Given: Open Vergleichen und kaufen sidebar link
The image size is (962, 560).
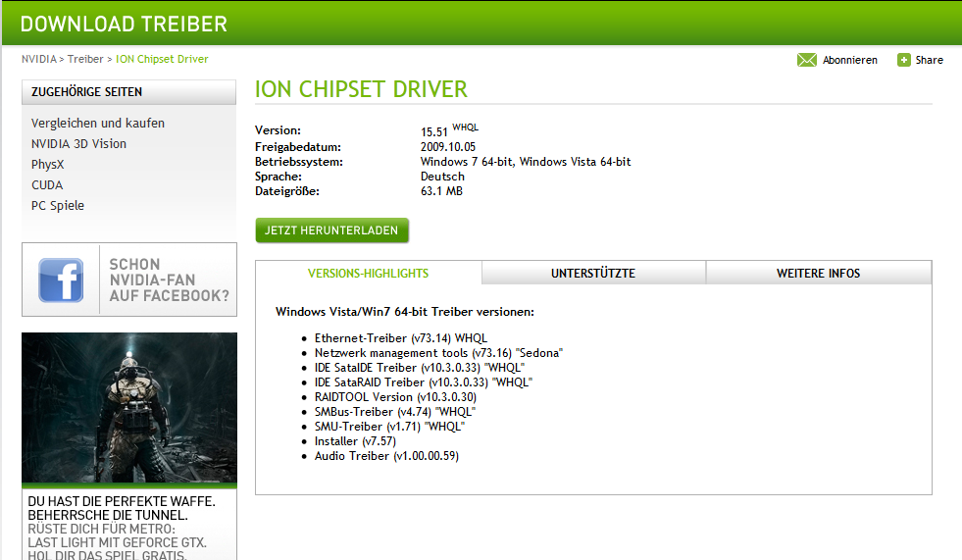Looking at the screenshot, I should tap(98, 124).
